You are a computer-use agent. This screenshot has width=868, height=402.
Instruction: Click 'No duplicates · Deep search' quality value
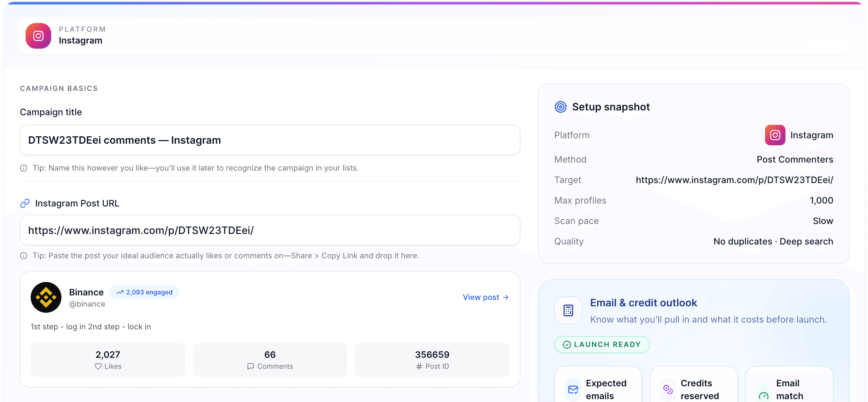[x=773, y=241]
